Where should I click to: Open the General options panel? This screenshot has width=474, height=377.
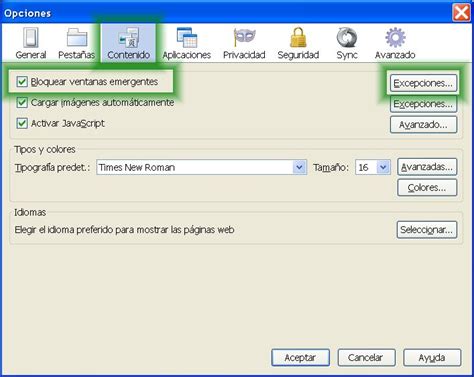pyautogui.click(x=31, y=44)
